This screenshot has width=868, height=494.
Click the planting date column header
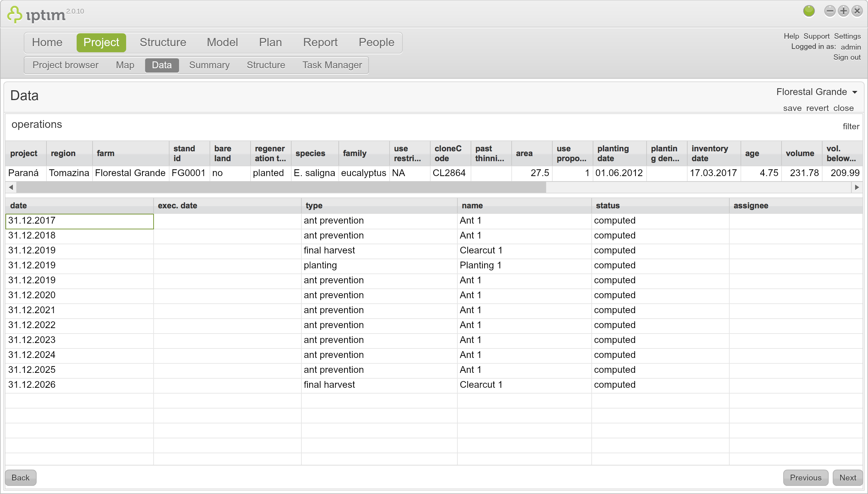(619, 153)
